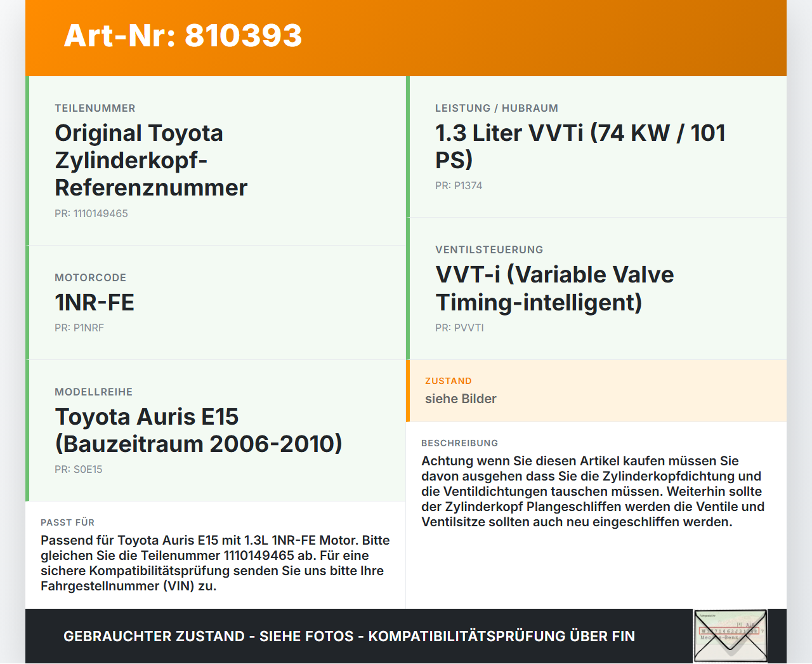Click the GEBRAUCHTER ZUSTAND footer banner text
Image resolution: width=812 pixels, height=664 pixels.
pyautogui.click(x=349, y=637)
